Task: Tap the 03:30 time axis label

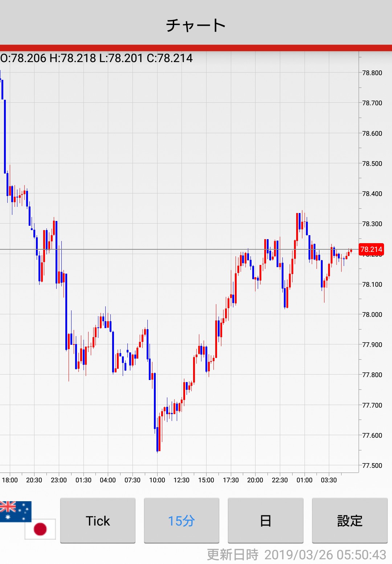Action: click(329, 480)
